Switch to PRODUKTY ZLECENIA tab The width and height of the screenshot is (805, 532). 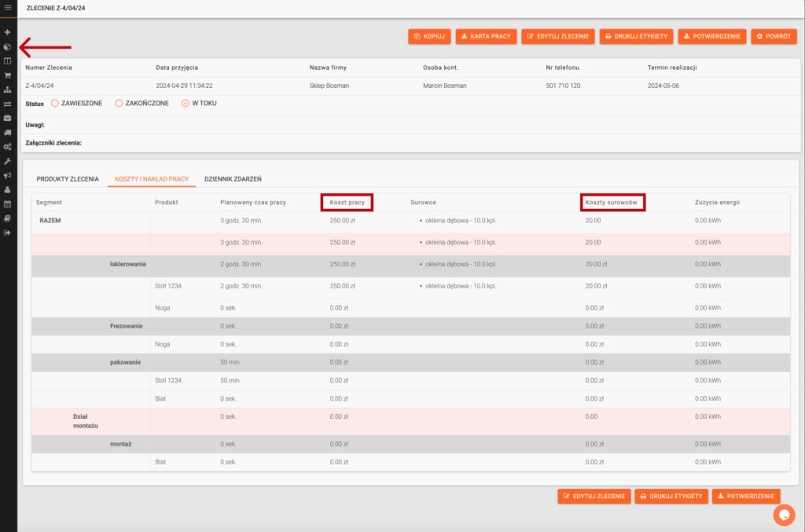point(68,179)
